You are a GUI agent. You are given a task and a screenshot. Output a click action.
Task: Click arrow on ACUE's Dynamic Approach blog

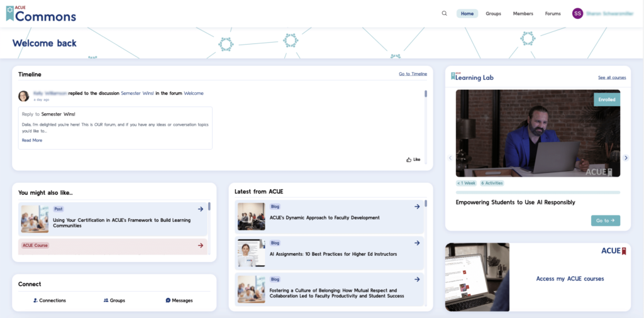click(x=417, y=207)
